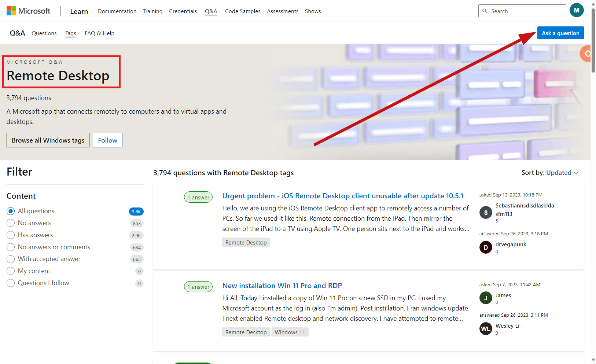596x364 pixels.
Task: Open the Training menu
Action: click(152, 11)
